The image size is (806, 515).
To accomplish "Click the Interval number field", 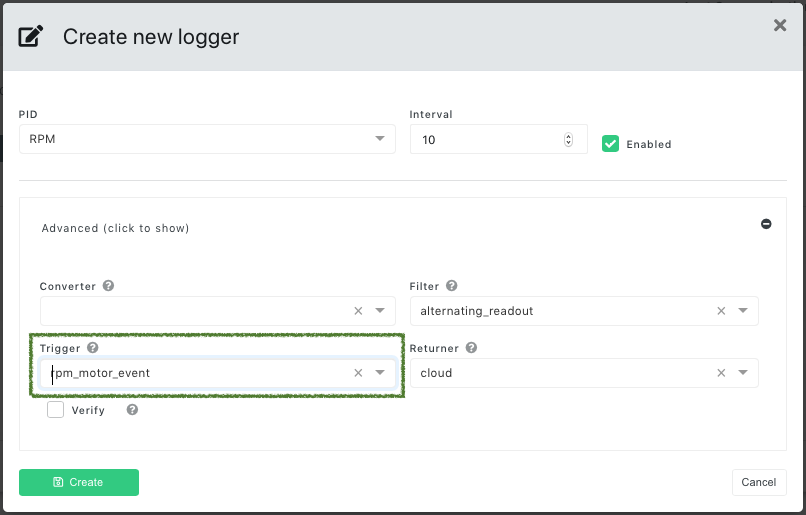I will click(x=499, y=139).
